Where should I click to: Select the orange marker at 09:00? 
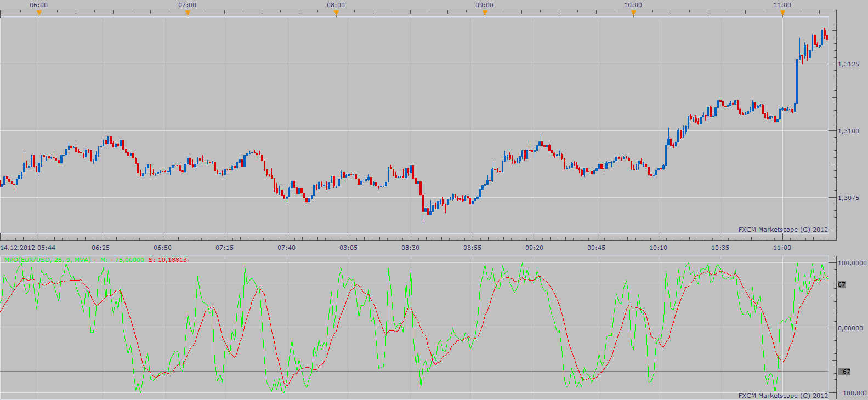coord(485,13)
